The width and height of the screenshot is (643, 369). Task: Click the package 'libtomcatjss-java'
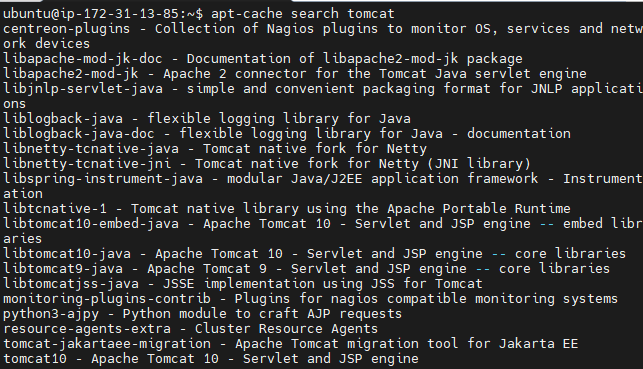[x=71, y=284]
